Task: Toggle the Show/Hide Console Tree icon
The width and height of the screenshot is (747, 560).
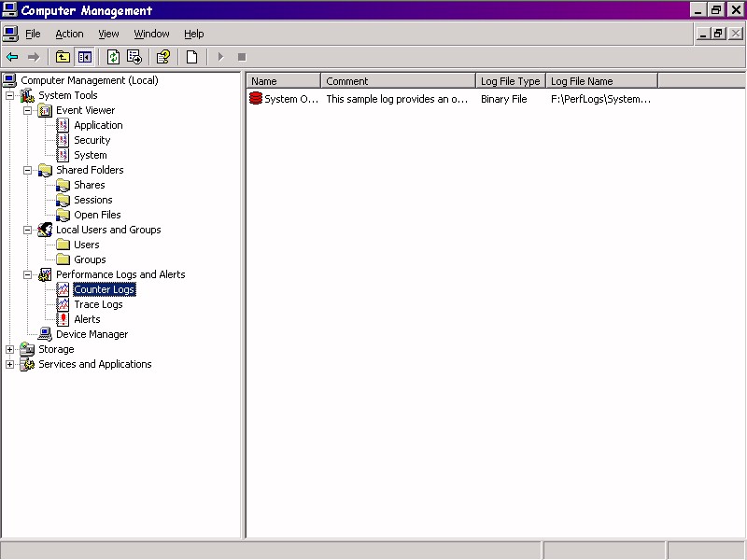Action: [85, 57]
